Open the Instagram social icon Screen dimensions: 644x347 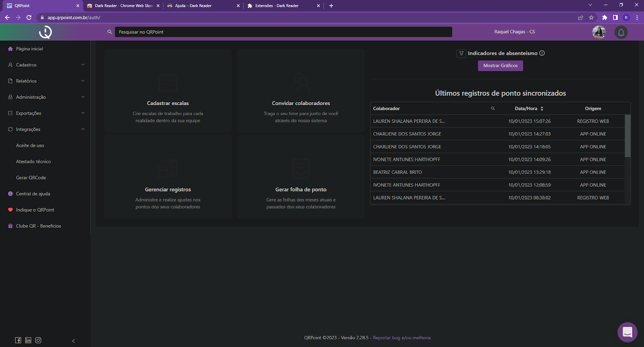(x=38, y=340)
